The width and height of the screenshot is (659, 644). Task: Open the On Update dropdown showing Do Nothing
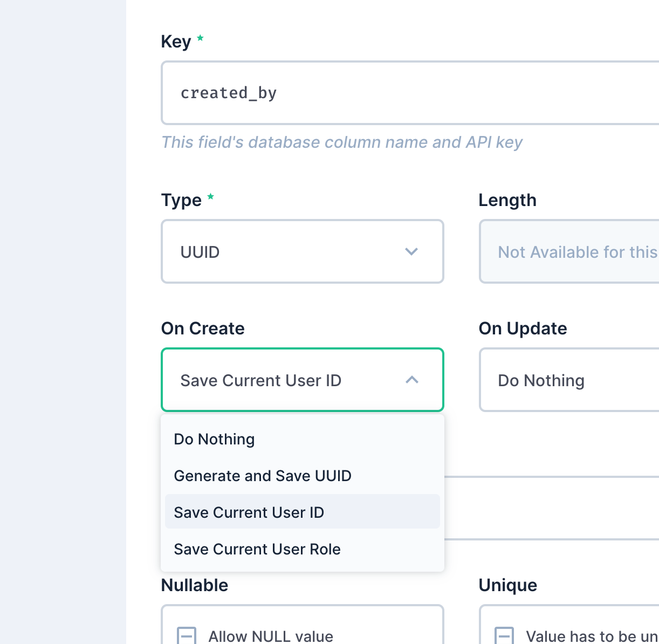tap(566, 380)
